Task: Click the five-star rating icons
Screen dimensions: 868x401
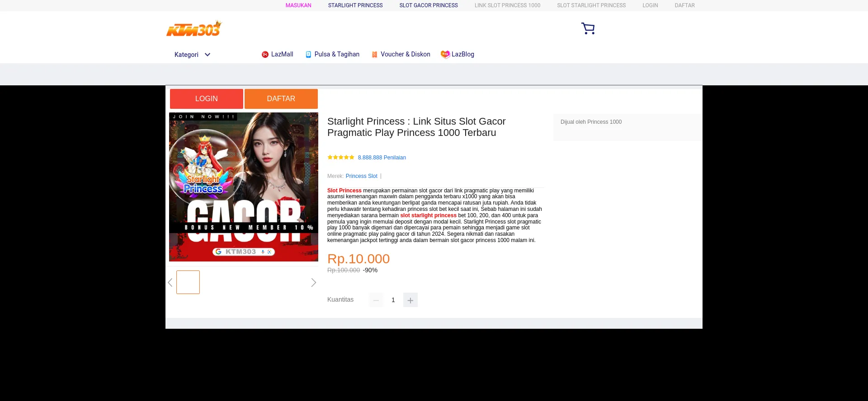Action: click(x=340, y=158)
